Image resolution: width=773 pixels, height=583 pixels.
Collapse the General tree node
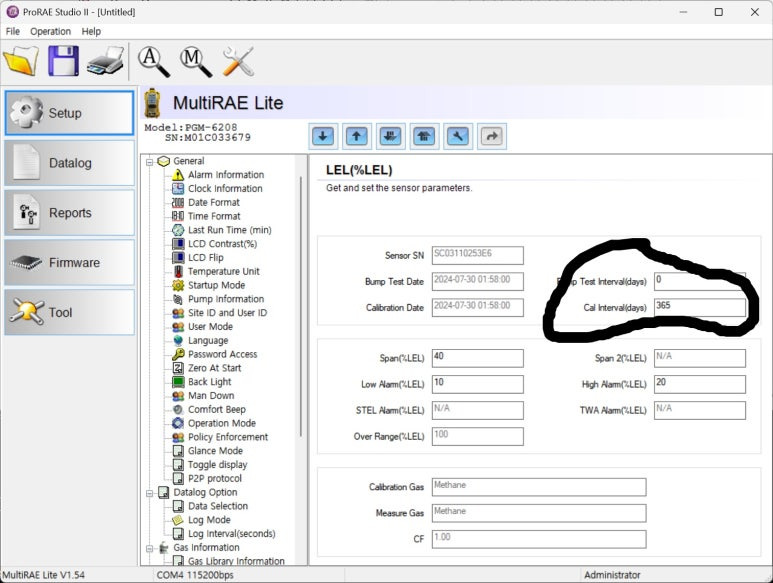[x=149, y=162]
